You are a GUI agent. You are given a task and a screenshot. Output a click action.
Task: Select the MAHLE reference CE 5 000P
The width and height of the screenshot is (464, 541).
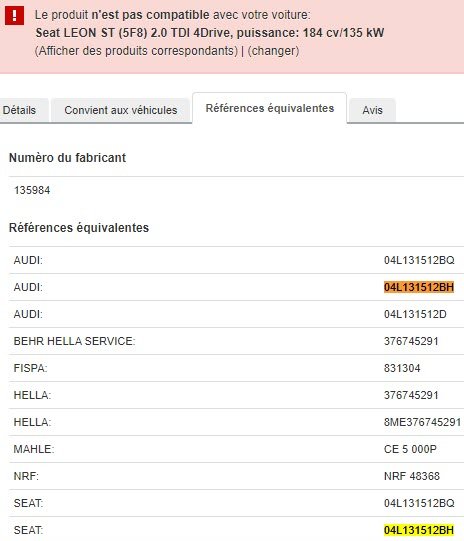(410, 449)
